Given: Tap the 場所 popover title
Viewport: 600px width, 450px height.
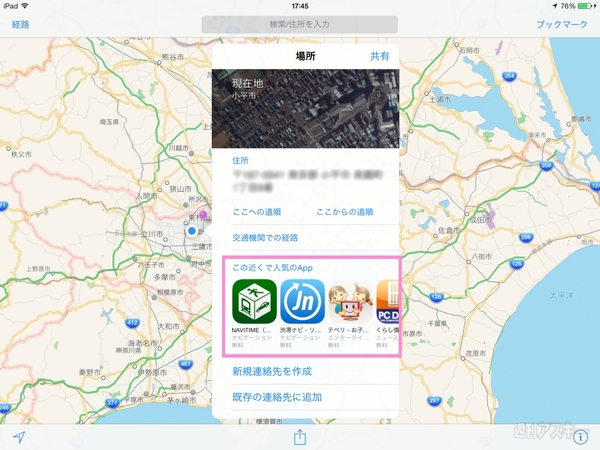Looking at the screenshot, I should (x=305, y=56).
